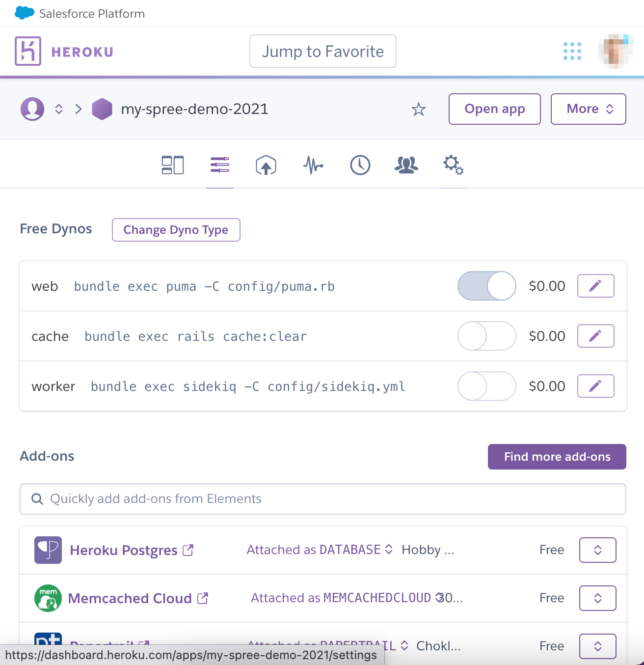This screenshot has width=644, height=665.
Task: Open Heroku Postgres add-on options dropdown
Action: click(x=598, y=550)
